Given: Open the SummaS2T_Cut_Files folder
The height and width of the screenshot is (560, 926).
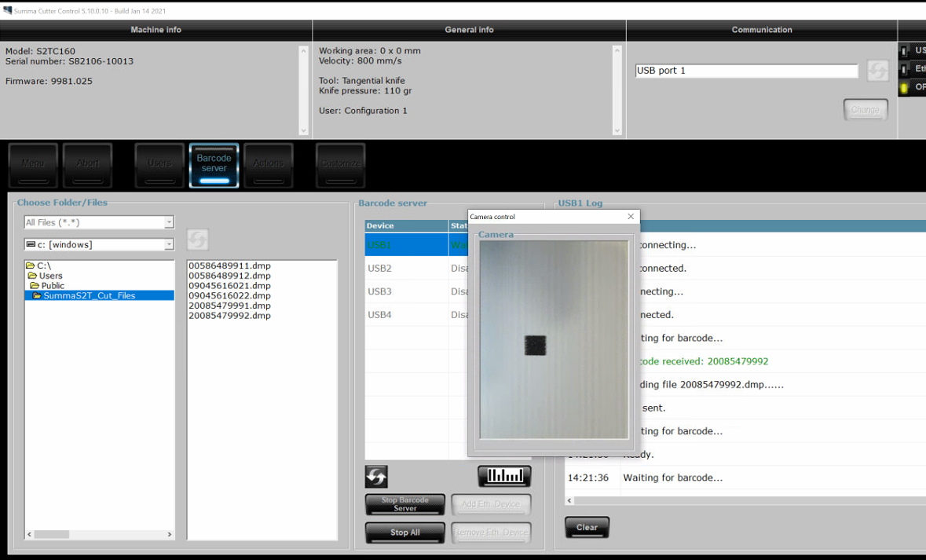Looking at the screenshot, I should click(x=89, y=296).
